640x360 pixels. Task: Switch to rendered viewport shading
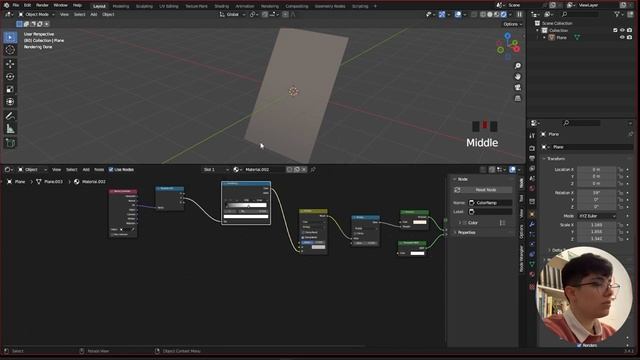pos(504,14)
